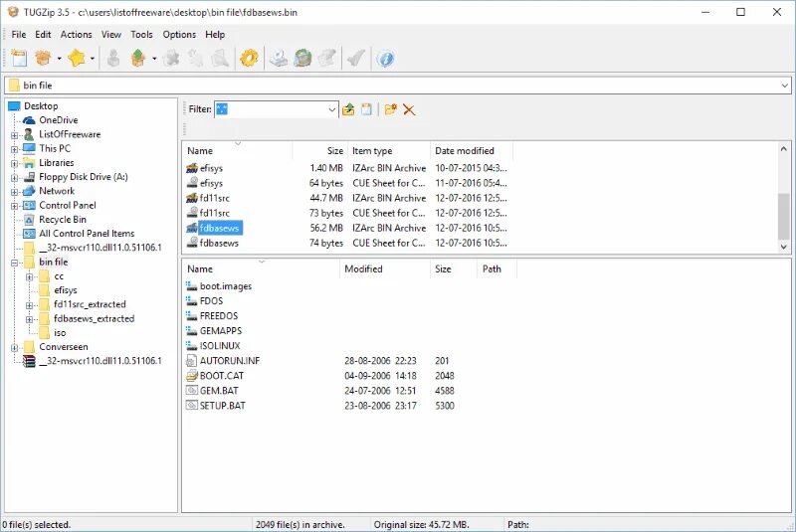Click the disc drive toolbar icon

point(279,59)
